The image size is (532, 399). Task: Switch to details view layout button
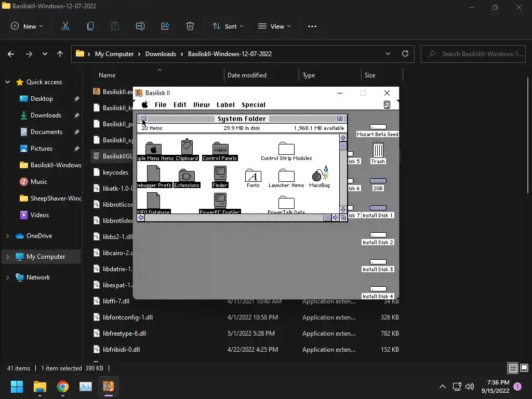click(x=513, y=368)
